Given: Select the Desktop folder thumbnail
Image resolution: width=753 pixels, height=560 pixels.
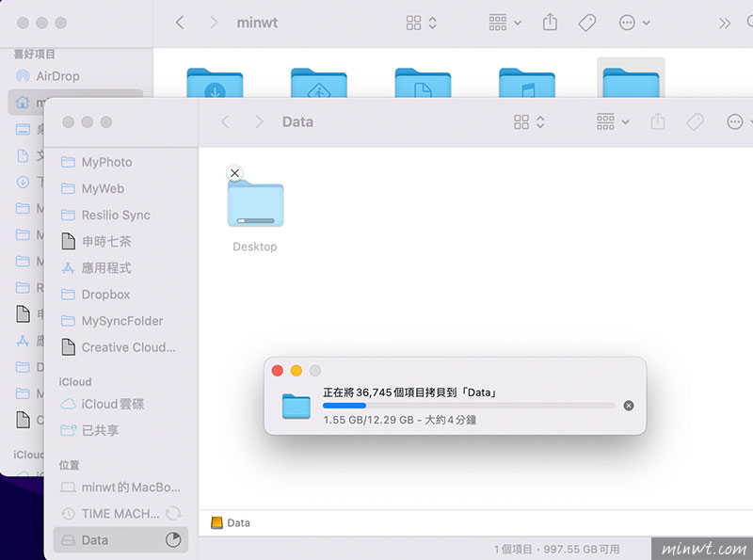Looking at the screenshot, I should point(255,204).
